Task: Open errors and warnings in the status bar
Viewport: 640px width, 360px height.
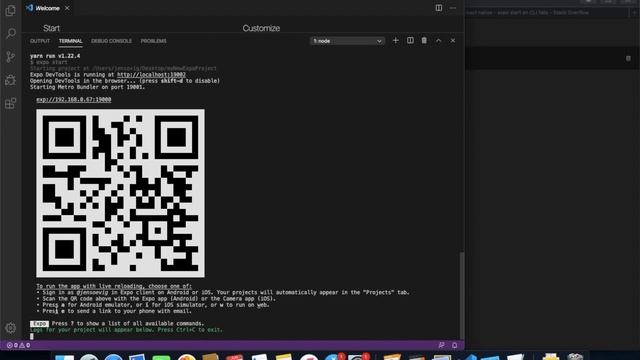Action: [x=18, y=345]
